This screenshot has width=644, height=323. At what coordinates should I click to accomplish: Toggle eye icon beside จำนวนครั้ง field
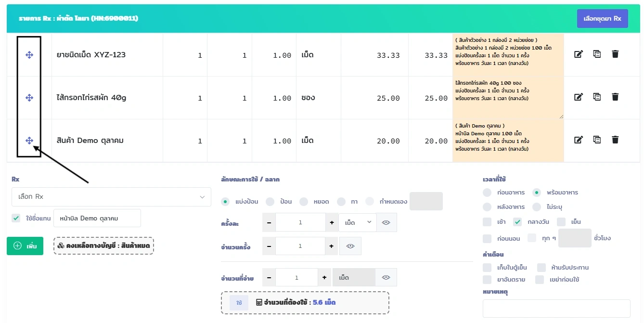coord(350,246)
